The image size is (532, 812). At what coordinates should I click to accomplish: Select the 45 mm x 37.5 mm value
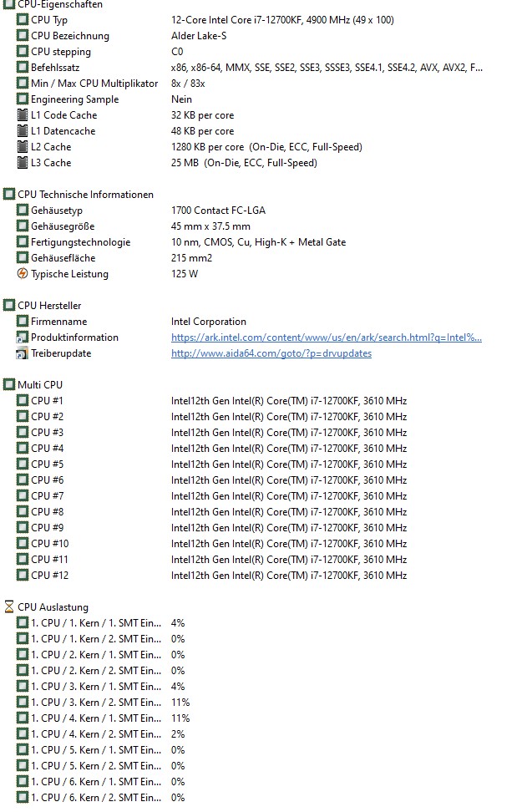point(210,226)
